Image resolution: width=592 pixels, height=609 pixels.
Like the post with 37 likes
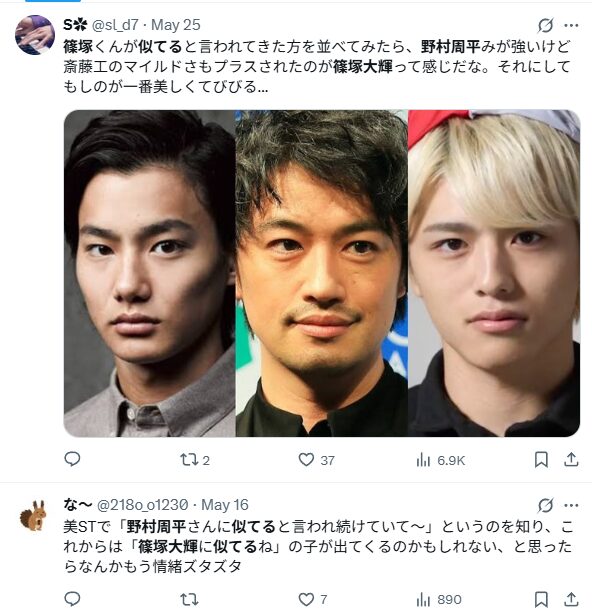[316, 460]
